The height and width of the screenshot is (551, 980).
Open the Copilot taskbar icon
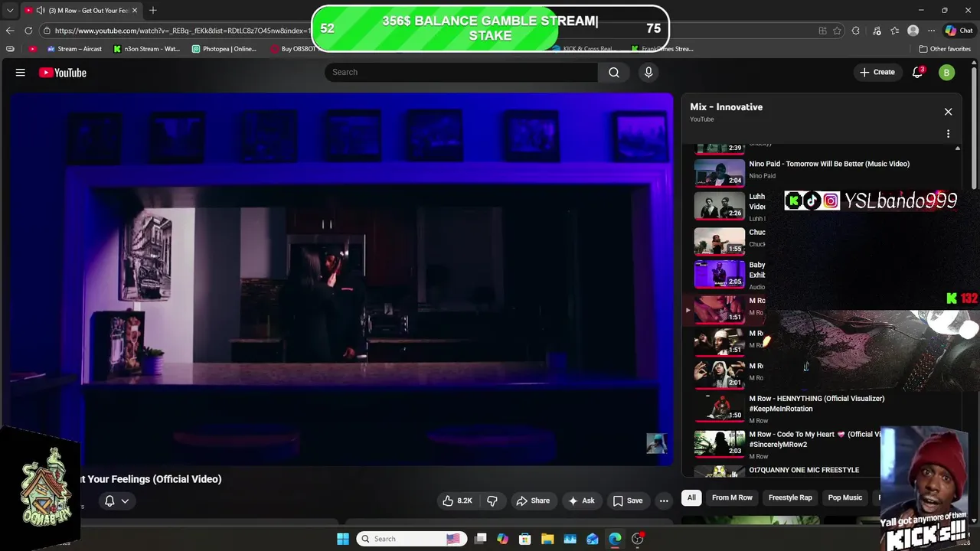point(502,539)
